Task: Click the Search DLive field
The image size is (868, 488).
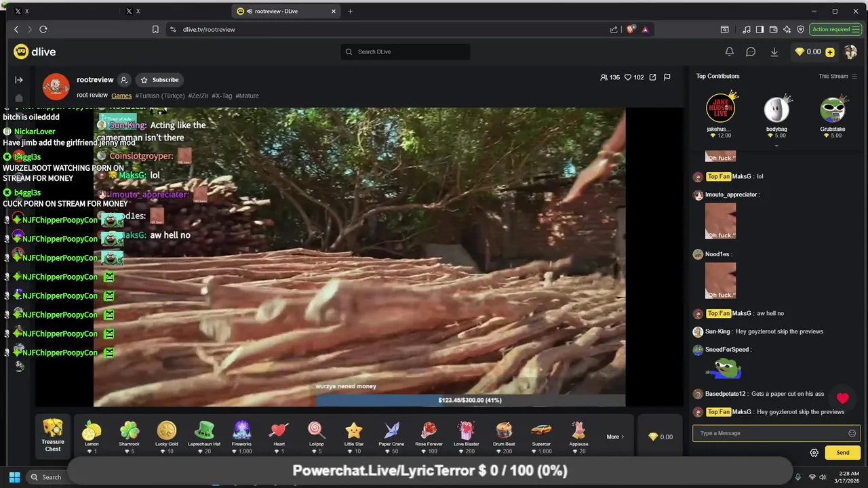Action: point(406,52)
